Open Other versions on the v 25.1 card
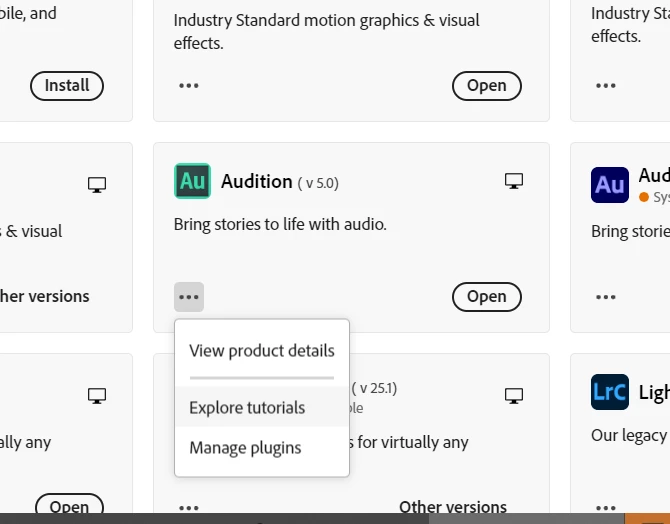Viewport: 670px width, 524px height. tap(453, 507)
